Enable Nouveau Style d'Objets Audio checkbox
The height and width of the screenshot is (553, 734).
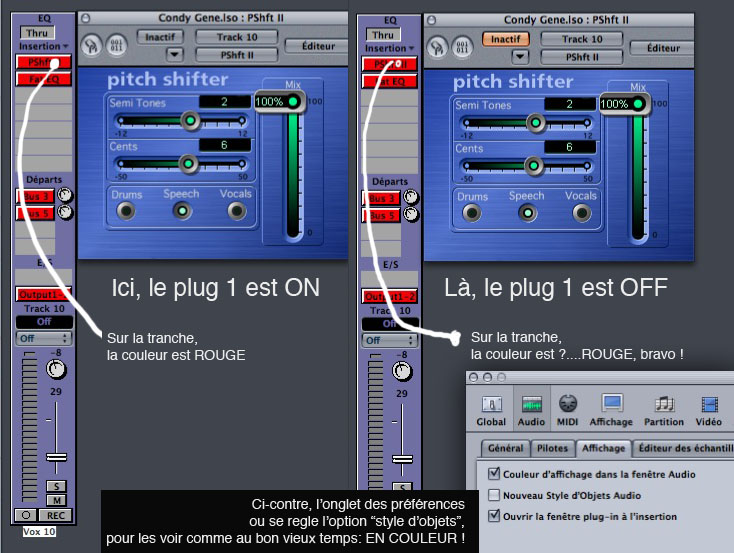(x=494, y=495)
